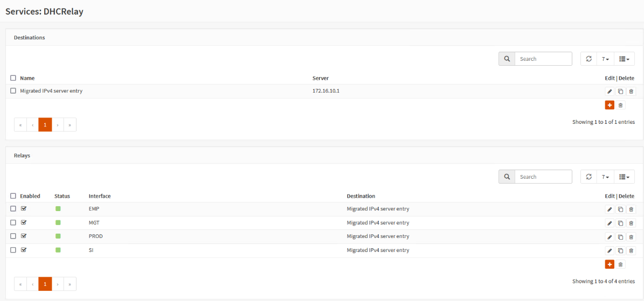Image resolution: width=644 pixels, height=301 pixels.
Task: Clone the Migrated IPv4 server entry destination
Action: pyautogui.click(x=621, y=92)
